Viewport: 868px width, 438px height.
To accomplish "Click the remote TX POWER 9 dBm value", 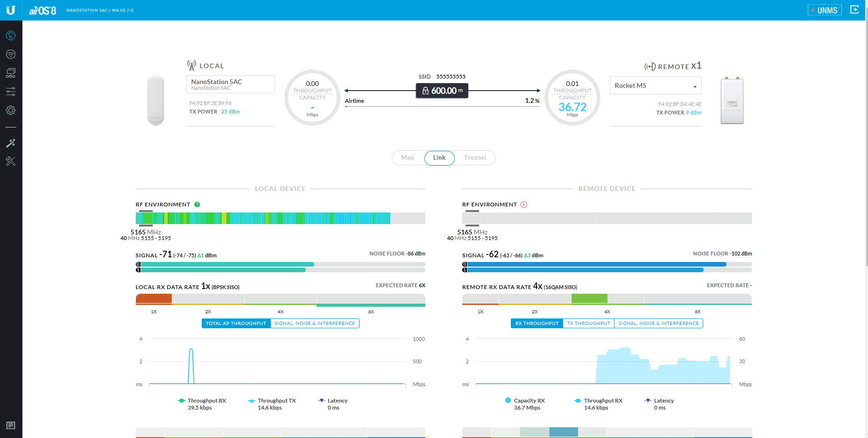I will point(693,113).
